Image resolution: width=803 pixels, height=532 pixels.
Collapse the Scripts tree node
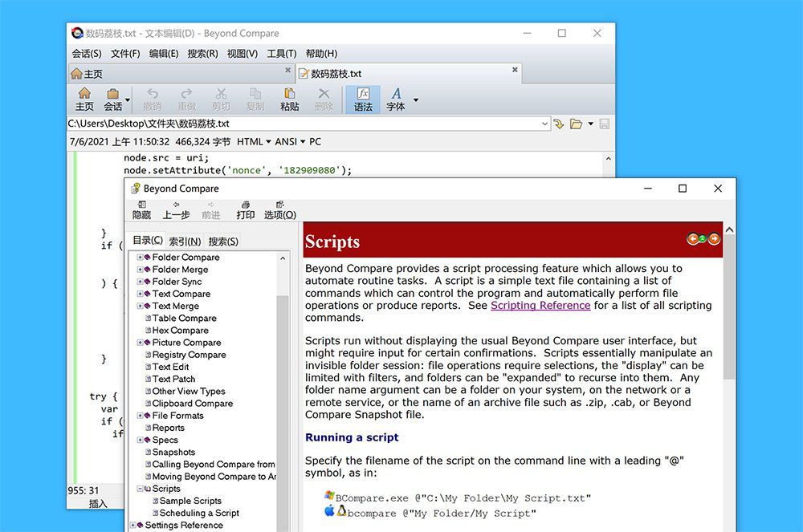140,489
